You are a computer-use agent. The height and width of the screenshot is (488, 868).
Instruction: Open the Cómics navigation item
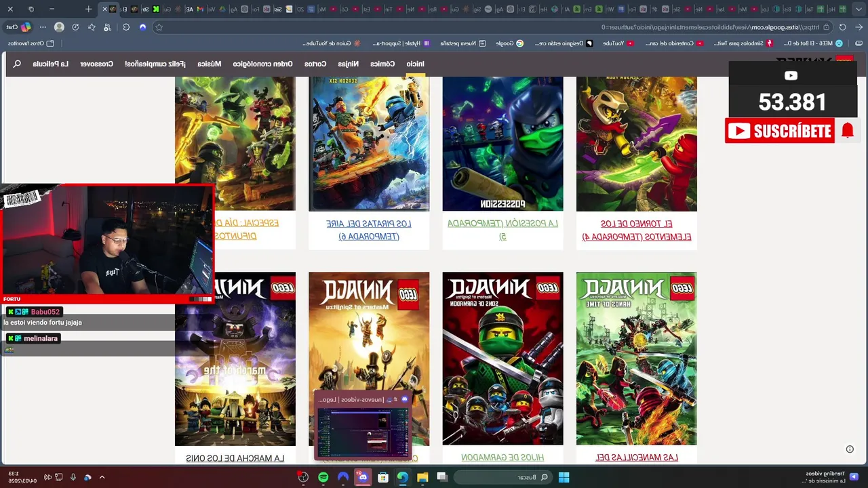coord(382,64)
